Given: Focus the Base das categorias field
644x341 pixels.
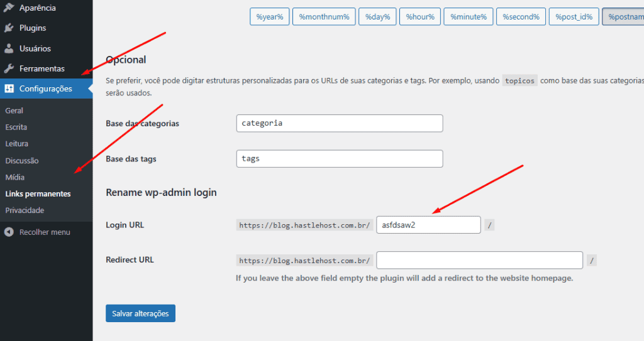Looking at the screenshot, I should [339, 123].
